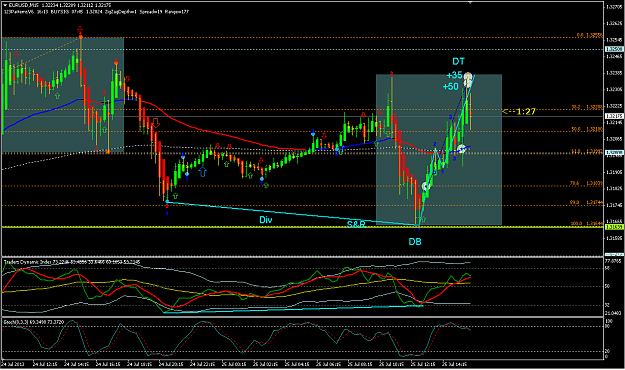The image size is (625, 370).
Task: Click the red down arrow at the top-left high
Action: pyautogui.click(x=80, y=29)
